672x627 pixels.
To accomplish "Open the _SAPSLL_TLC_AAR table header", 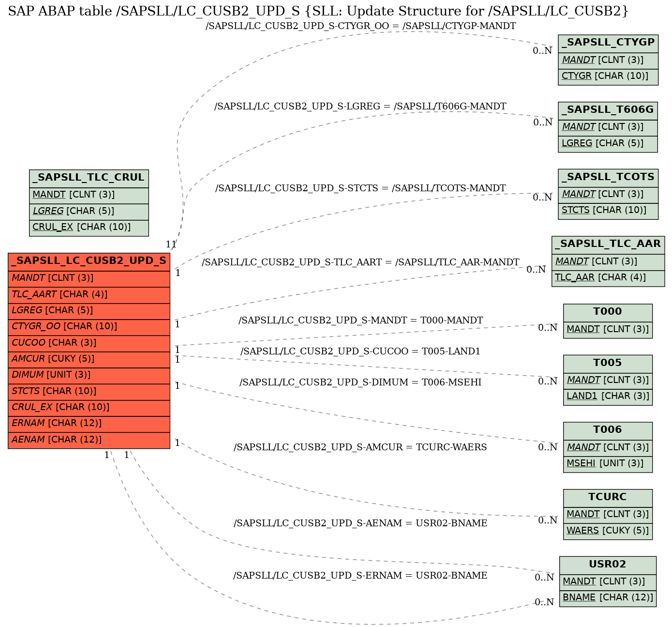I will coord(608,245).
